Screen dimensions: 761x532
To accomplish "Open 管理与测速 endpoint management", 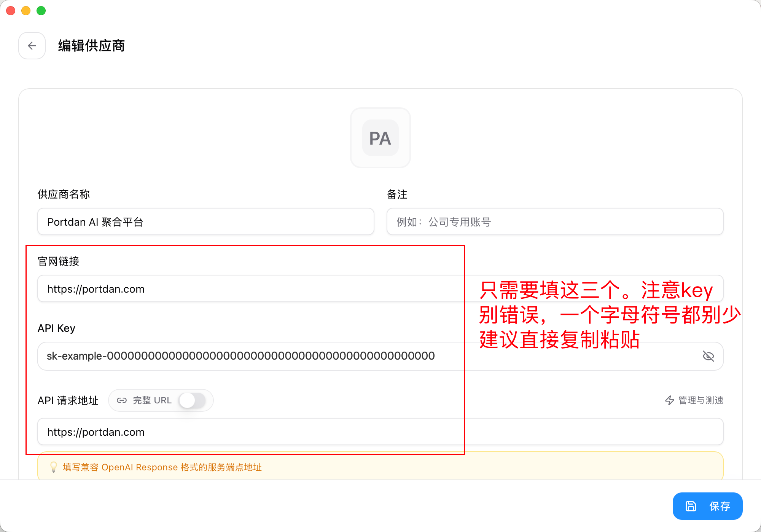I will 694,400.
